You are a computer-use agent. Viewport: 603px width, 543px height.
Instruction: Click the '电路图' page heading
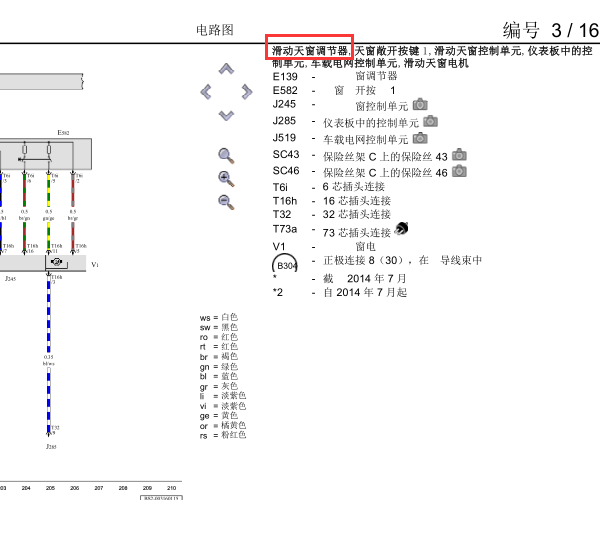[215, 30]
